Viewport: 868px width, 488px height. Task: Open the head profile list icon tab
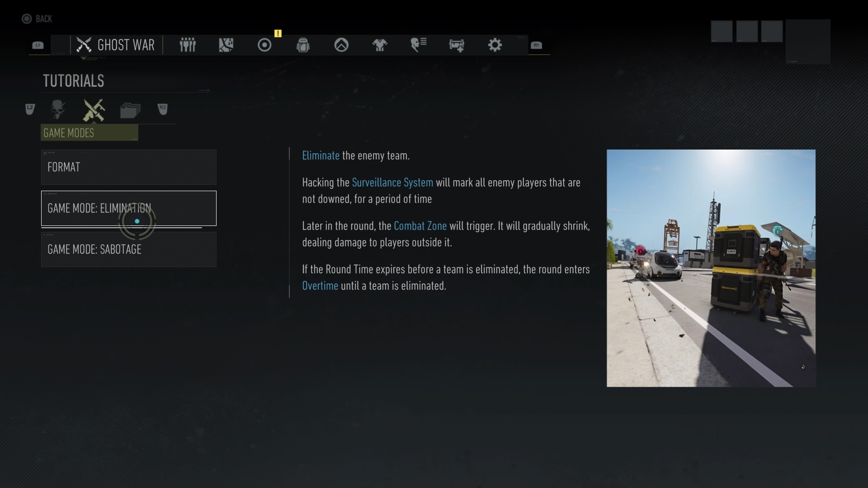point(419,45)
